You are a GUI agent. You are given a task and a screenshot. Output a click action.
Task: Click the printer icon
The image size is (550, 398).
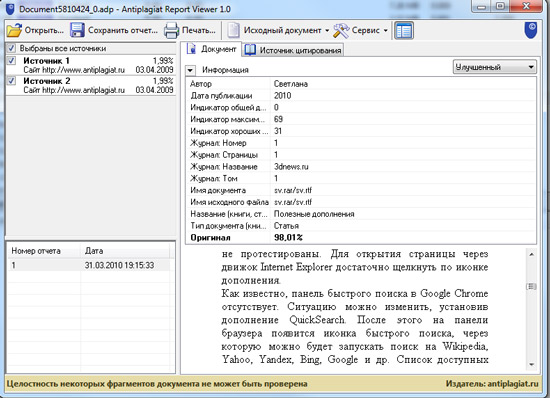172,31
